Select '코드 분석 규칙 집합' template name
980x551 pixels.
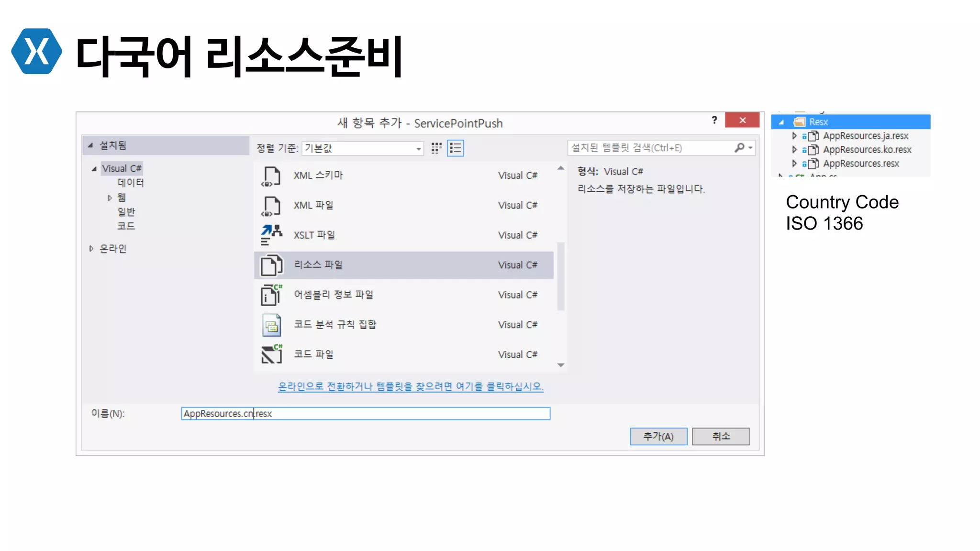point(335,325)
